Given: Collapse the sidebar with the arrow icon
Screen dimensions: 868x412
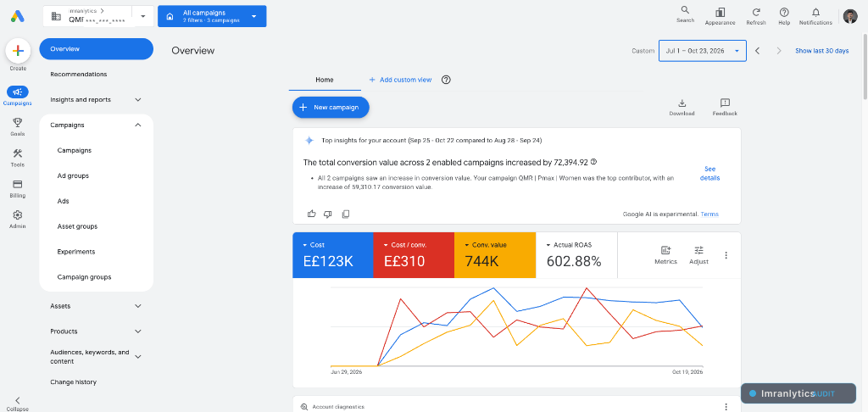Looking at the screenshot, I should [17, 400].
